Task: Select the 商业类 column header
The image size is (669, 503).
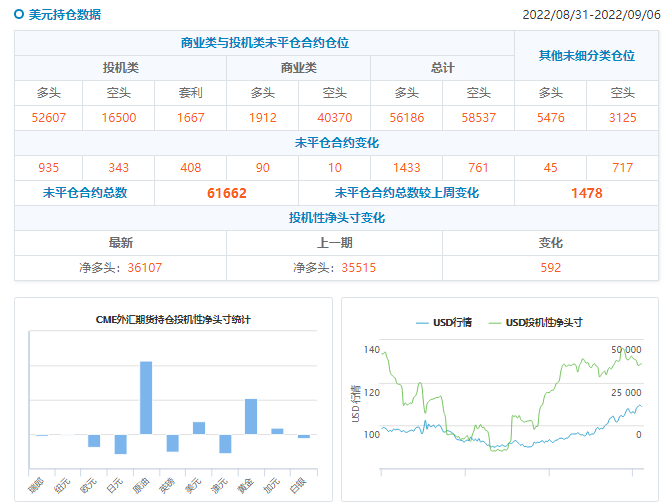Action: point(298,68)
